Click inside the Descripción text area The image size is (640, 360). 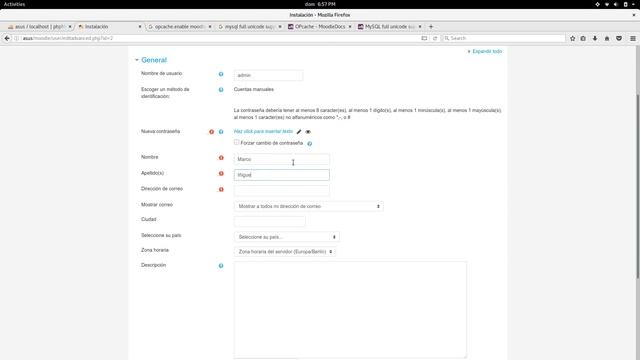(350, 310)
